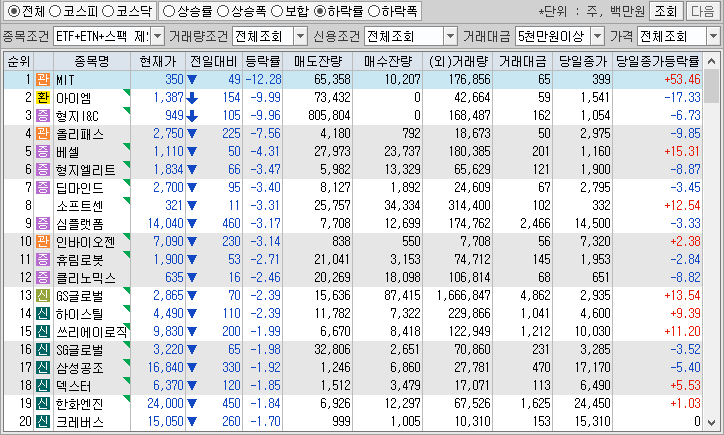The height and width of the screenshot is (435, 724).
Task: Click the scrollbar up arrow
Action: 711,61
